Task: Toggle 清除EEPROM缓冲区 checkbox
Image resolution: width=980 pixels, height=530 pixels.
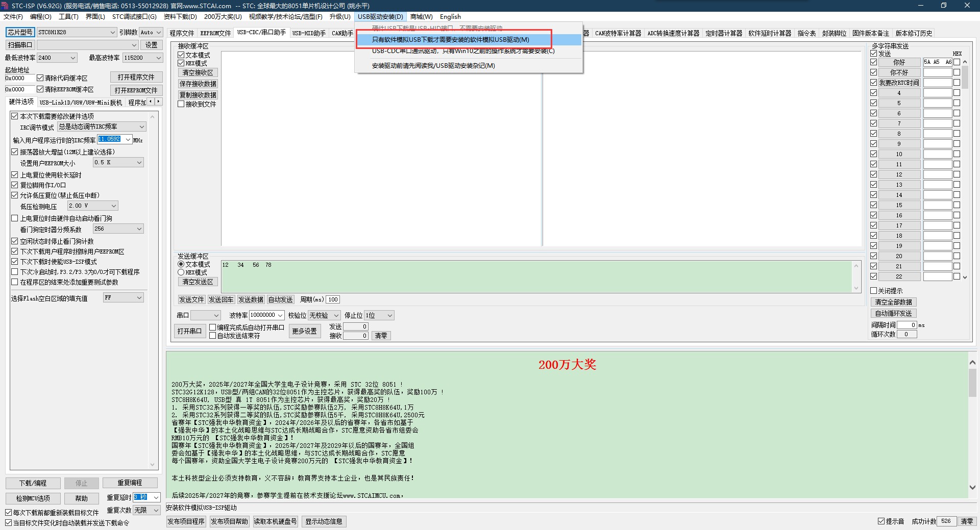Action: 40,89
